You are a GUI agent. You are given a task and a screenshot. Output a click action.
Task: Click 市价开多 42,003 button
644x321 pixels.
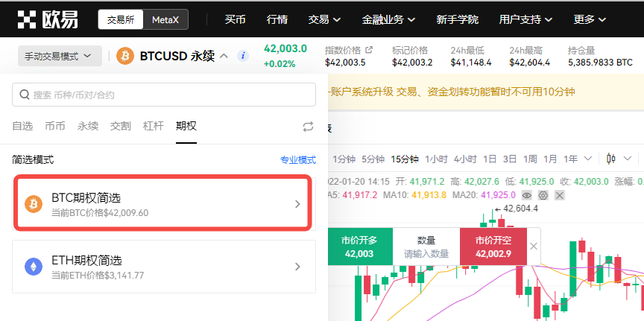pos(360,247)
